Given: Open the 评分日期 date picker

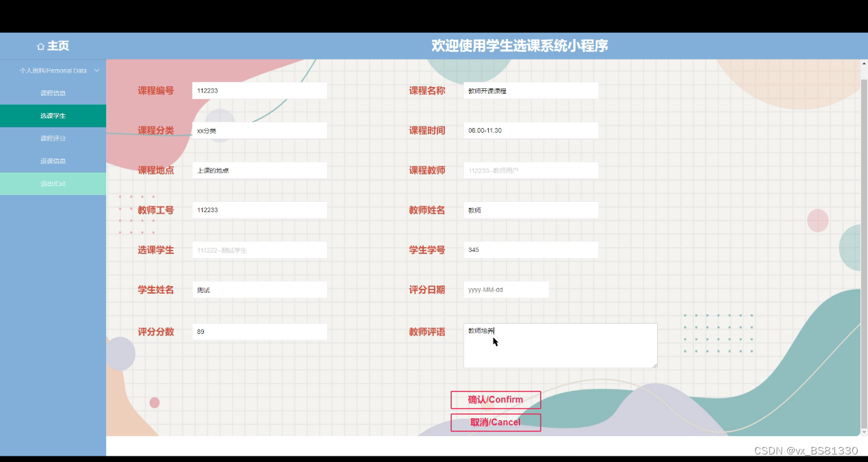Looking at the screenshot, I should 506,290.
